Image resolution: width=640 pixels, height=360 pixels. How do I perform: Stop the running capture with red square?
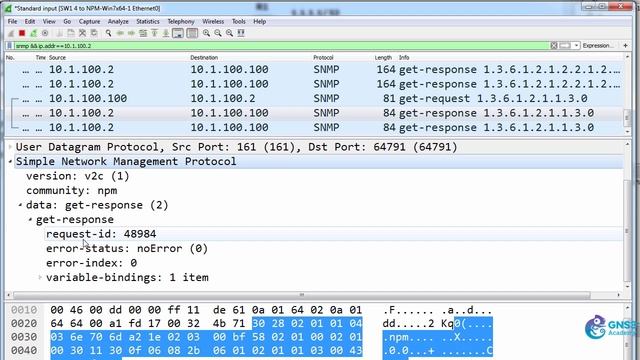tap(22, 33)
